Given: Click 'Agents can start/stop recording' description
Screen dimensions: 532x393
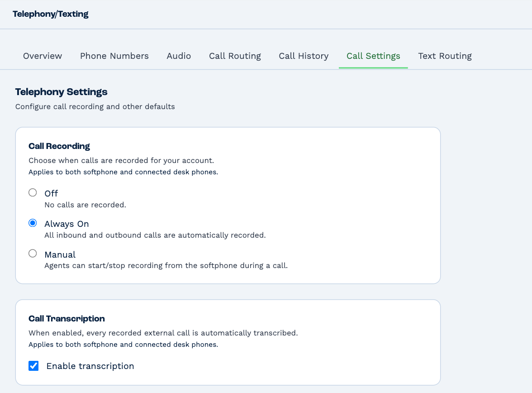Looking at the screenshot, I should [166, 265].
